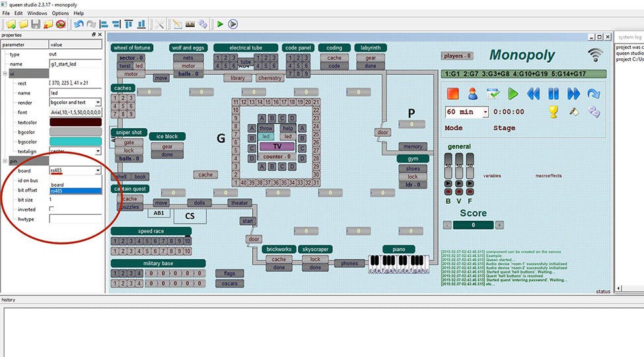Click the gold trophy icon
The image size is (644, 357).
pyautogui.click(x=554, y=112)
